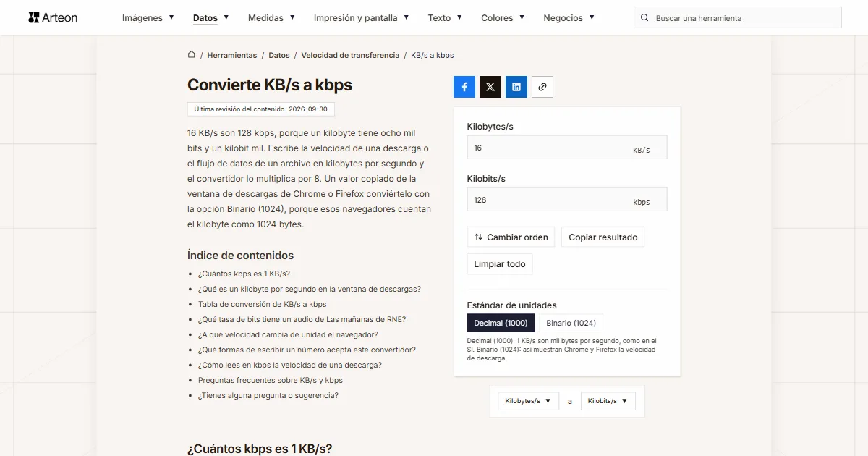Click the Convierte KB/s a kbps heading
Screen dimensions: 868x456
click(x=270, y=85)
